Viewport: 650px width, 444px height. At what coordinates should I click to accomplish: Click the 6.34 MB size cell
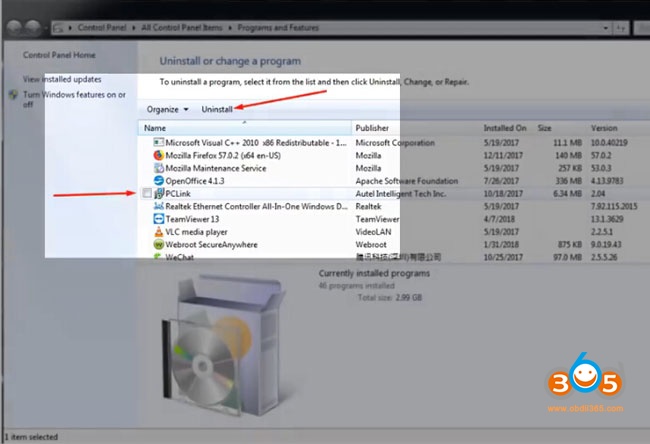pos(567,194)
